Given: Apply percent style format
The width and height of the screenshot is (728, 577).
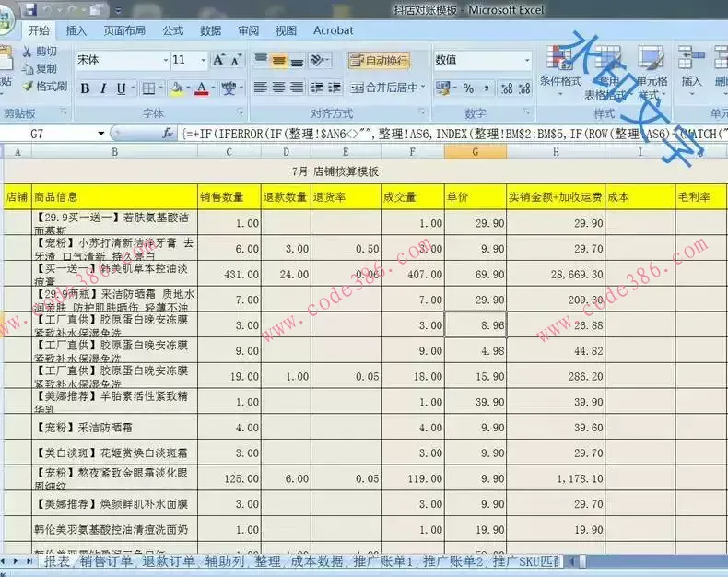Looking at the screenshot, I should coord(468,88).
